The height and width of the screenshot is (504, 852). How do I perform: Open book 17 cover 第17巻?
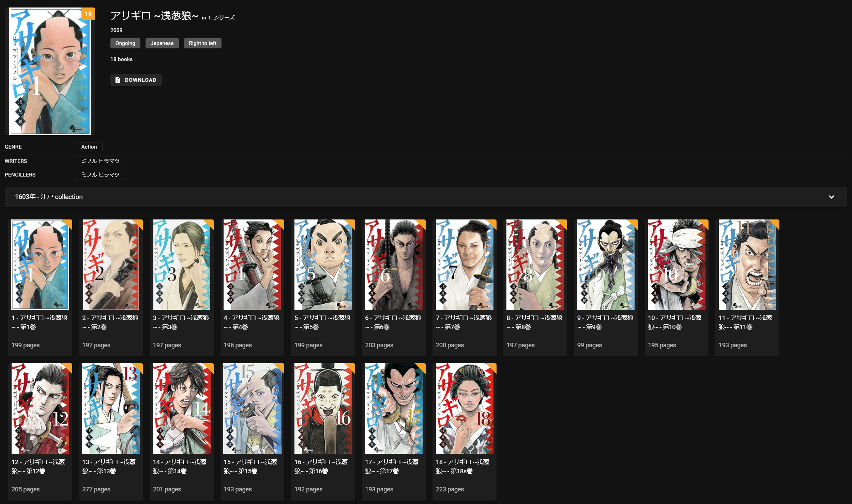[394, 409]
